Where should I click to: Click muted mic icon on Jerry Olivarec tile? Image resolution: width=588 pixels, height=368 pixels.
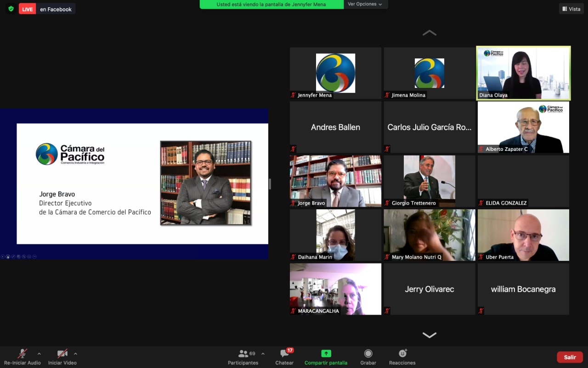[387, 311]
